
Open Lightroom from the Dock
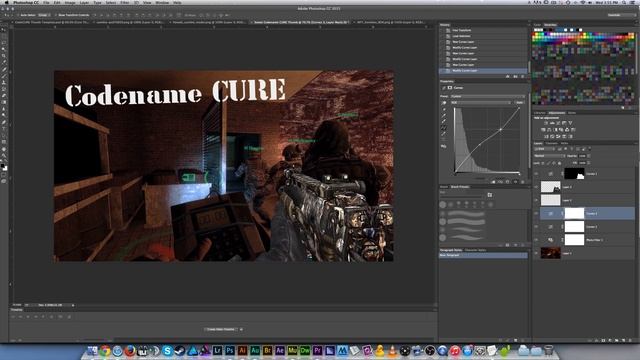217,350
